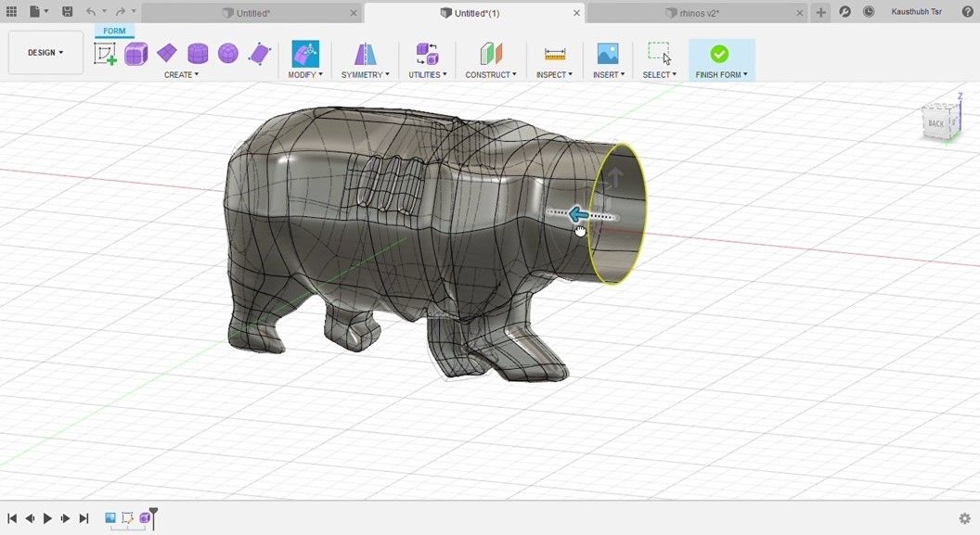Click the Select tool icon
The width and height of the screenshot is (980, 535).
(x=660, y=54)
